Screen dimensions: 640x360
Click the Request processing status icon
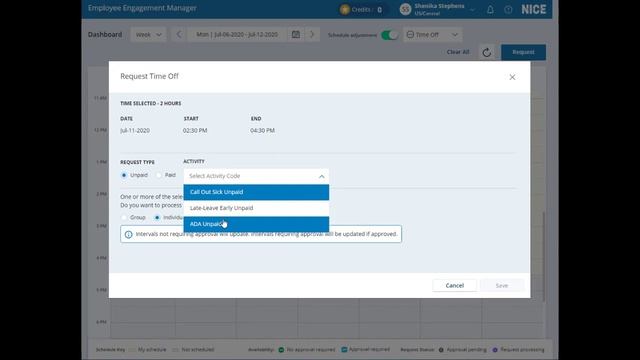pos(495,350)
